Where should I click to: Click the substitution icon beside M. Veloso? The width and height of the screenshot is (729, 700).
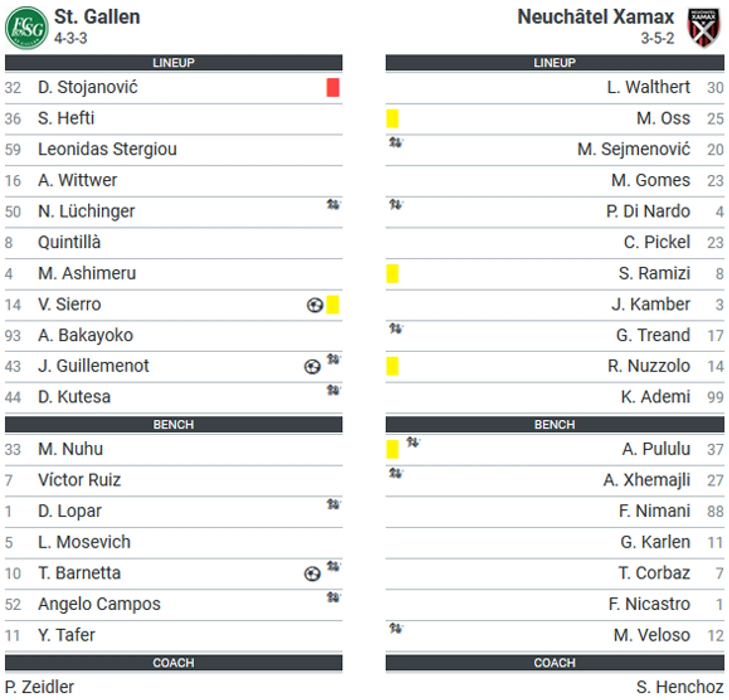(396, 628)
